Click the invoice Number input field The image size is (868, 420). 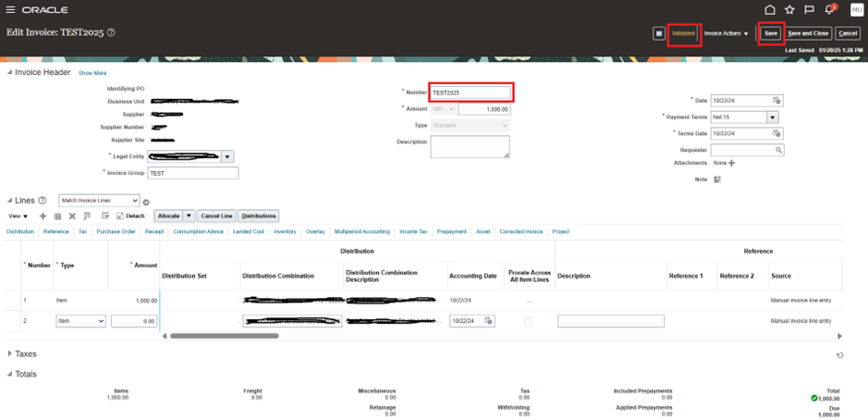pyautogui.click(x=471, y=93)
